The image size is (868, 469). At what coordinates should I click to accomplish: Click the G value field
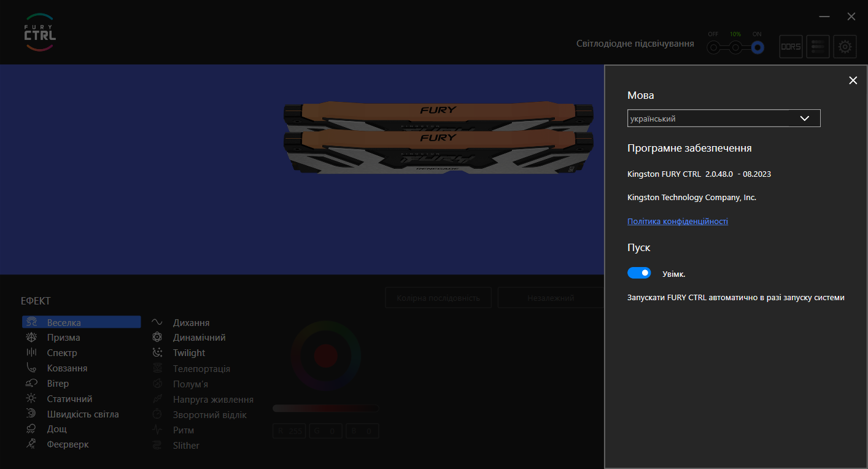(x=326, y=432)
